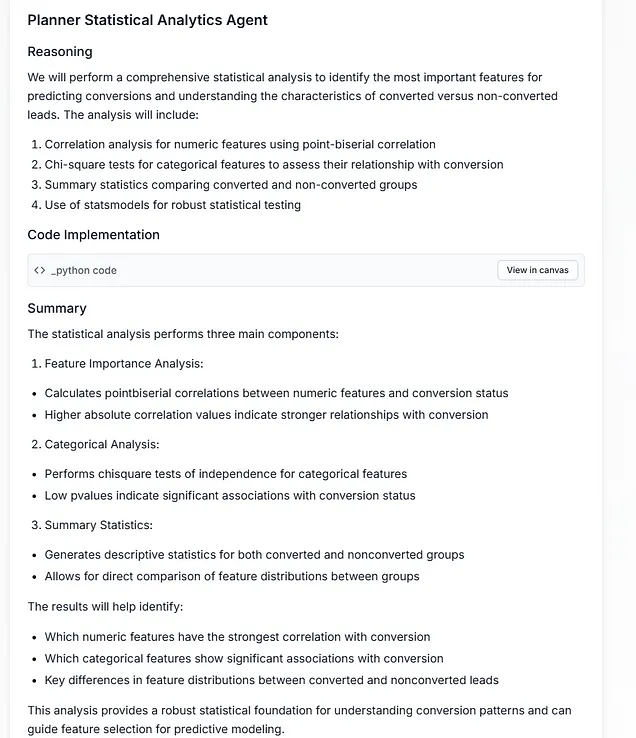Click the View in canvas button

point(537,270)
